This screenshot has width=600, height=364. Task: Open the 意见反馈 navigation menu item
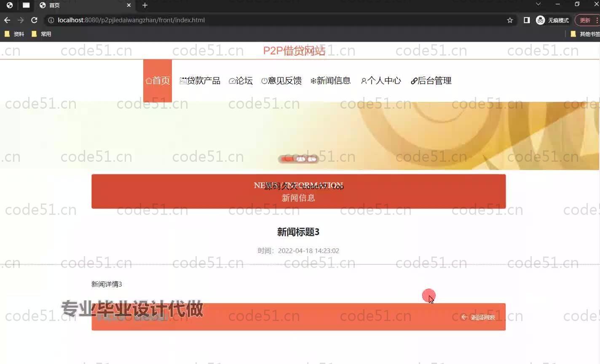pyautogui.click(x=281, y=80)
